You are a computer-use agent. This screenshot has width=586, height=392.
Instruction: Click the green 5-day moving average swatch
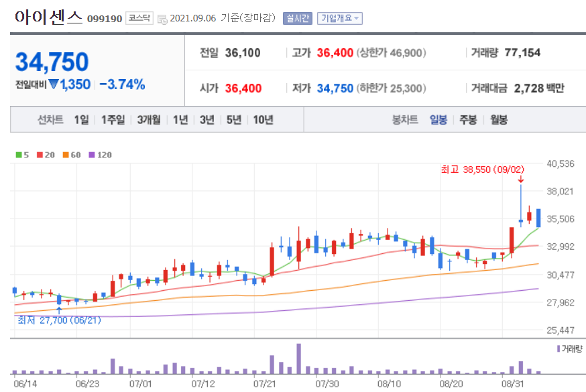tap(19, 155)
